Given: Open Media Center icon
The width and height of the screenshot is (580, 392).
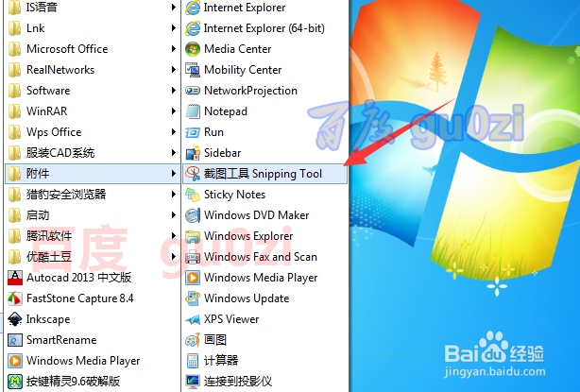Looking at the screenshot, I should click(x=193, y=49).
